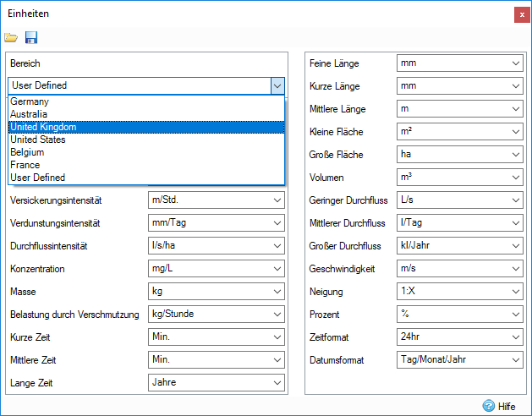Viewport: 532px width, 416px height.
Task: Expand the Versickerungsintensität unit dropdown
Action: pos(277,200)
